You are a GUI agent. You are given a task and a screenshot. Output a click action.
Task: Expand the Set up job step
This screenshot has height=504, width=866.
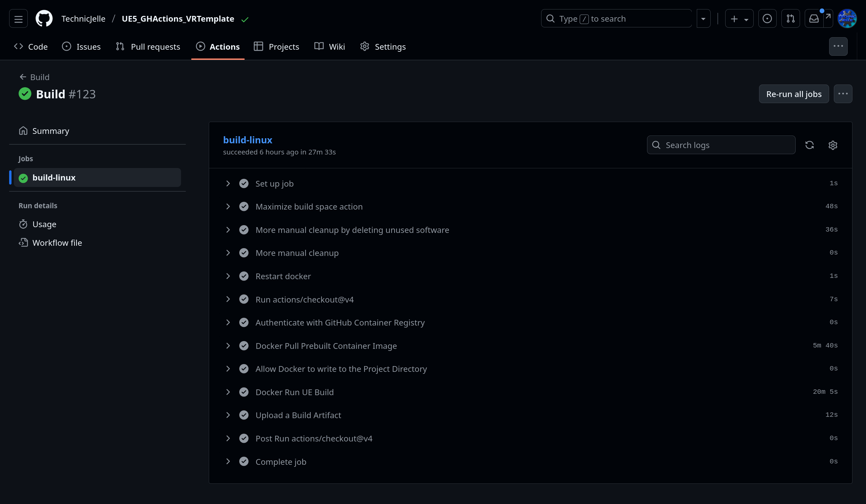(x=228, y=184)
